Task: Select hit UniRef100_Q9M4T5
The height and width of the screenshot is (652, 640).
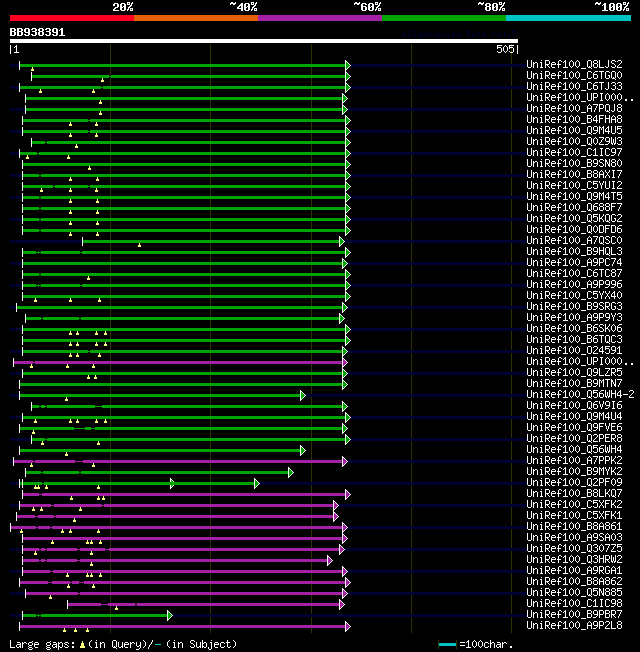Action: click(x=574, y=196)
